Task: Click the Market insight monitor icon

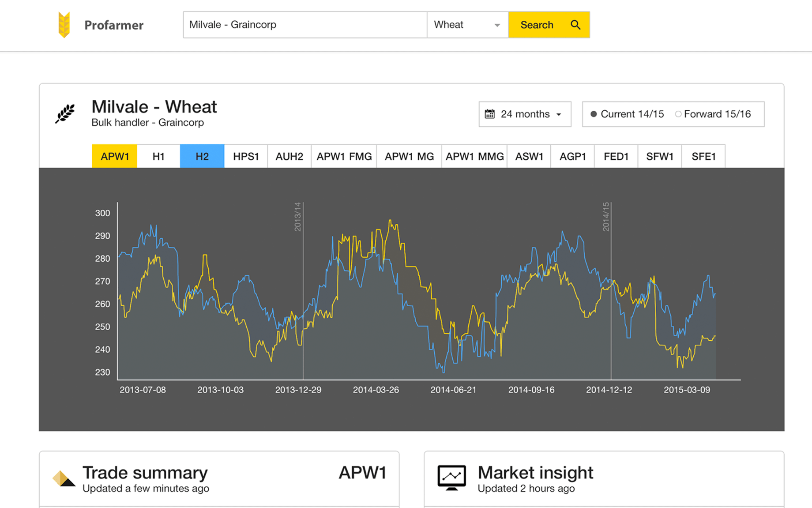Action: point(451,478)
